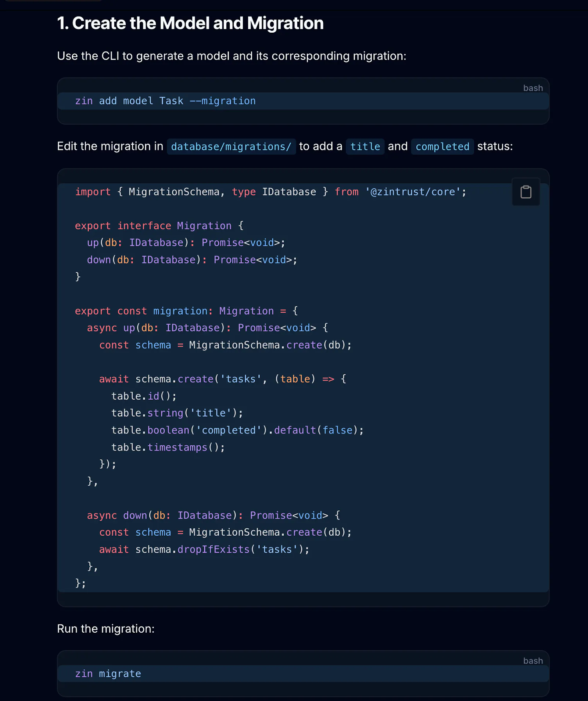Click 'Use the CLI to generate a model' sentence
This screenshot has width=588, height=701.
tap(232, 56)
